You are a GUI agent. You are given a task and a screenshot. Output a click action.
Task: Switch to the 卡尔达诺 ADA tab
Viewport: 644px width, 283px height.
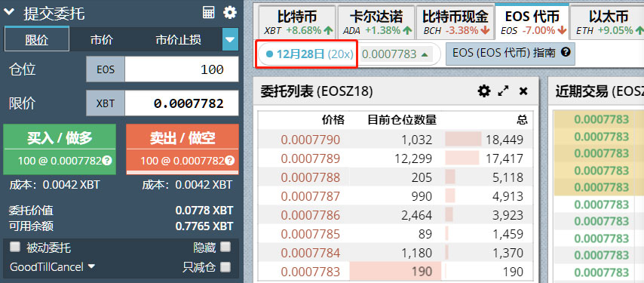coord(376,23)
